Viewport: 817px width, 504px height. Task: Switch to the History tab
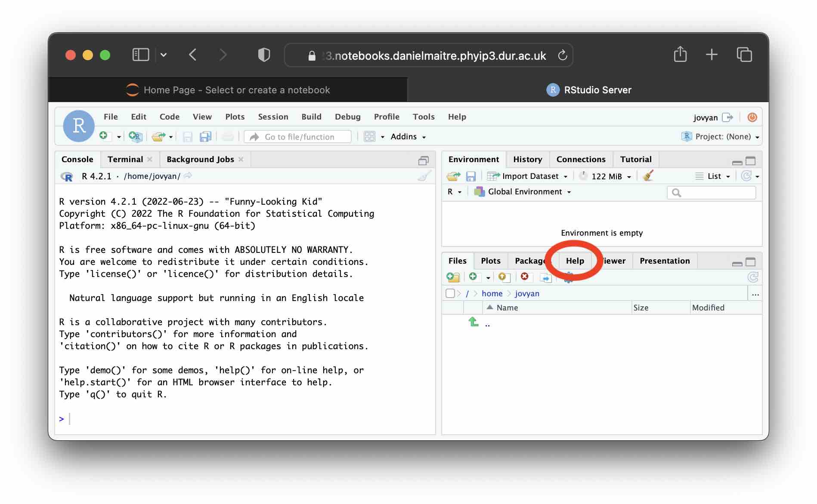(x=527, y=159)
